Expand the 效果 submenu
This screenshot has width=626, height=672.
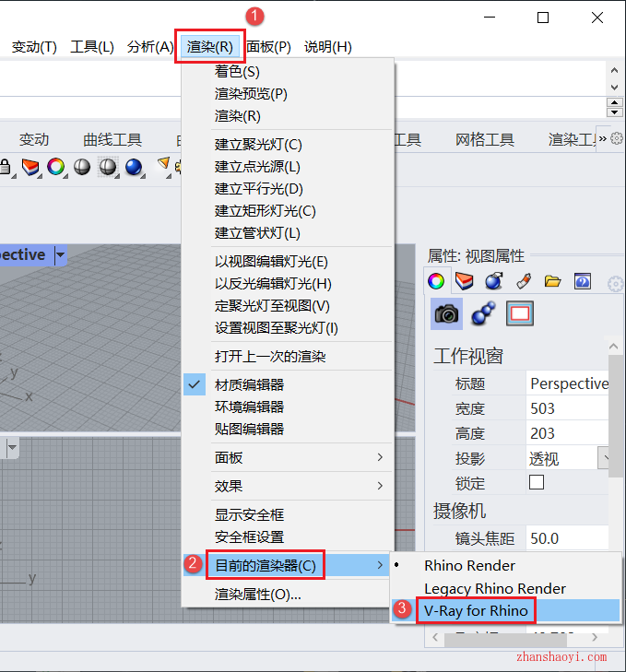click(x=288, y=487)
